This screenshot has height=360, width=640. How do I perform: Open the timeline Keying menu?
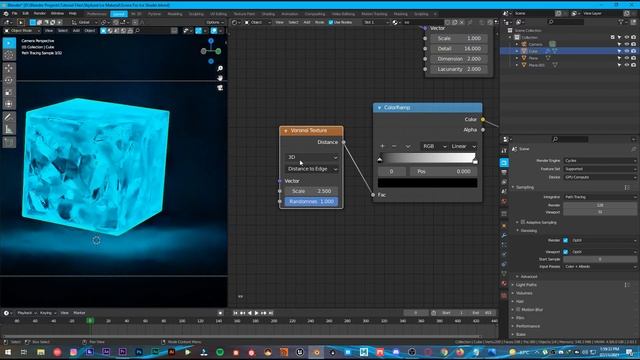point(48,313)
